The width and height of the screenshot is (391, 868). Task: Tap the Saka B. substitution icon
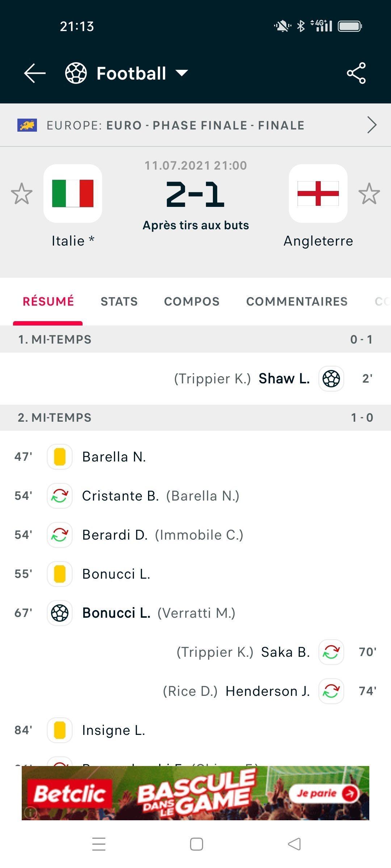[331, 652]
